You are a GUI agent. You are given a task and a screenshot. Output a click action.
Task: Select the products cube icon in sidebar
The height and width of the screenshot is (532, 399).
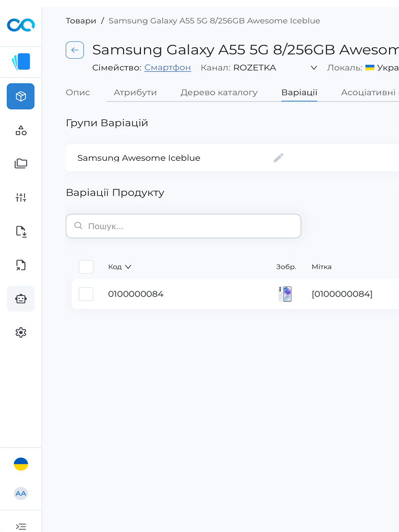pos(21,96)
